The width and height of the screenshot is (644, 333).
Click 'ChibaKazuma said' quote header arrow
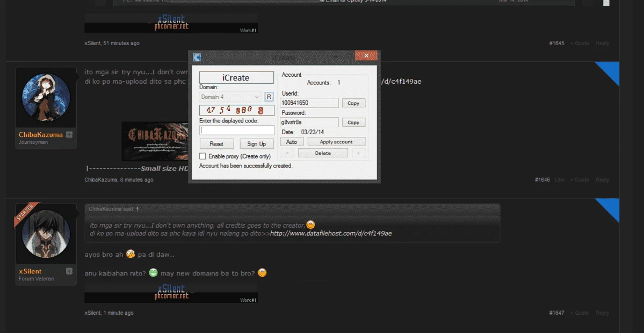(x=137, y=209)
